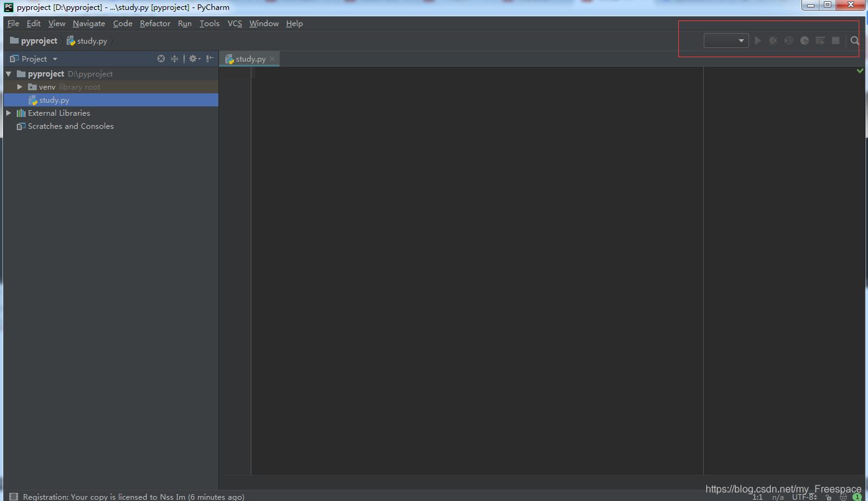The height and width of the screenshot is (501, 868).
Task: Open the Code menu
Action: click(123, 23)
